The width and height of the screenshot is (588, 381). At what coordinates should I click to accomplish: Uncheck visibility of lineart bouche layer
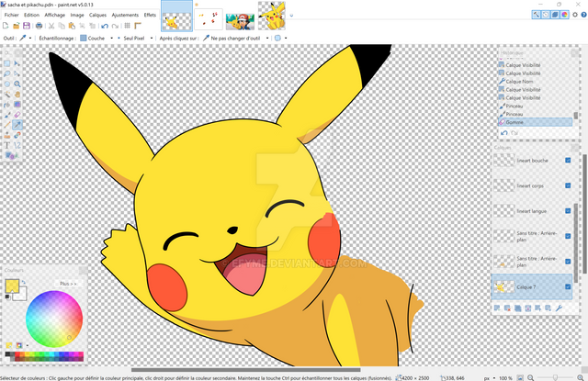(x=568, y=160)
